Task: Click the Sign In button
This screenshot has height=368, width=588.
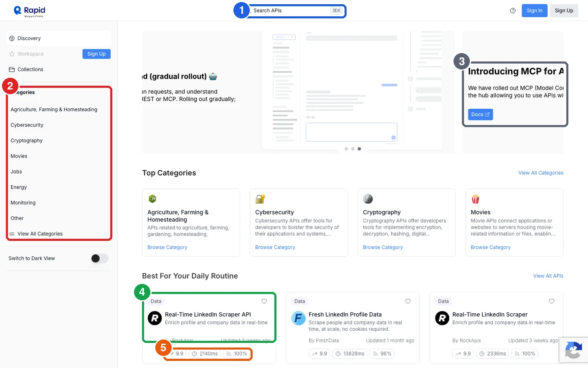Action: pyautogui.click(x=535, y=11)
